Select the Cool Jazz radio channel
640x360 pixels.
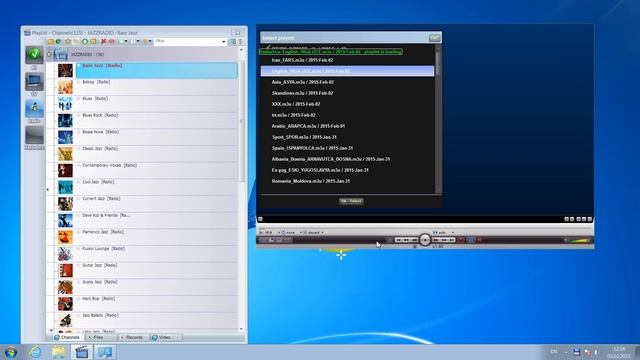click(x=156, y=187)
